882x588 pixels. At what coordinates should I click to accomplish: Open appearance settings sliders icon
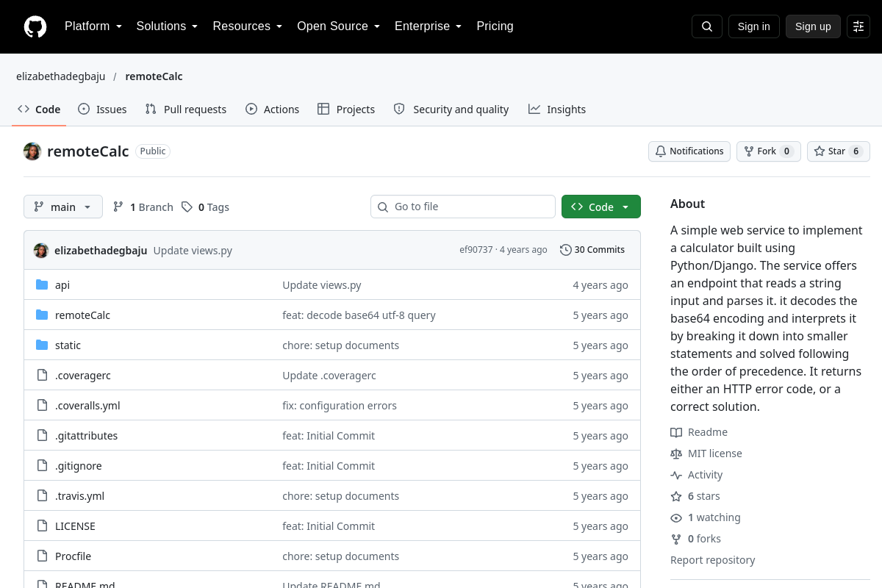click(x=858, y=26)
